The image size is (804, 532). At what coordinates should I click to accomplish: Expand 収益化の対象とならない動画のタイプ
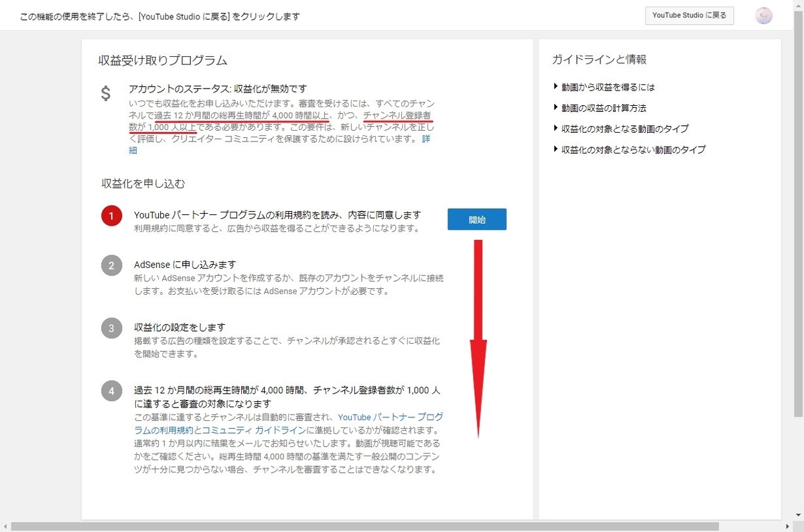[629, 149]
